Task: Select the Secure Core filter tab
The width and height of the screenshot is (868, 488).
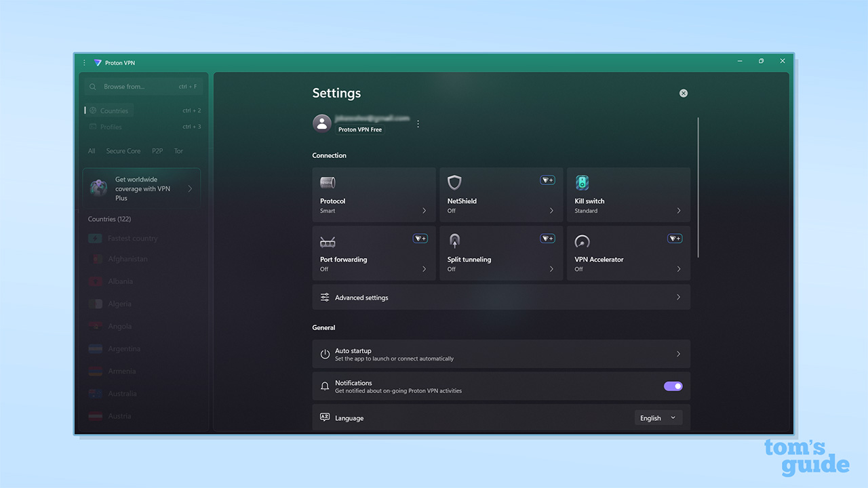Action: pyautogui.click(x=123, y=151)
